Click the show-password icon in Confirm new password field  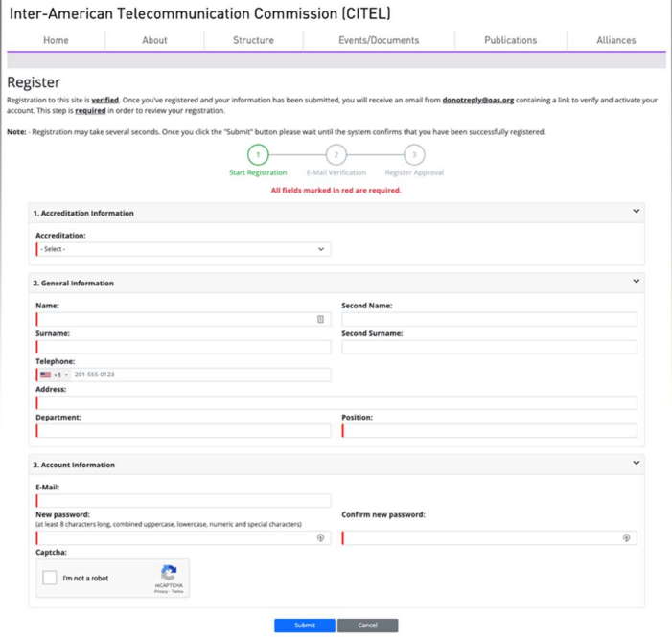pos(626,538)
